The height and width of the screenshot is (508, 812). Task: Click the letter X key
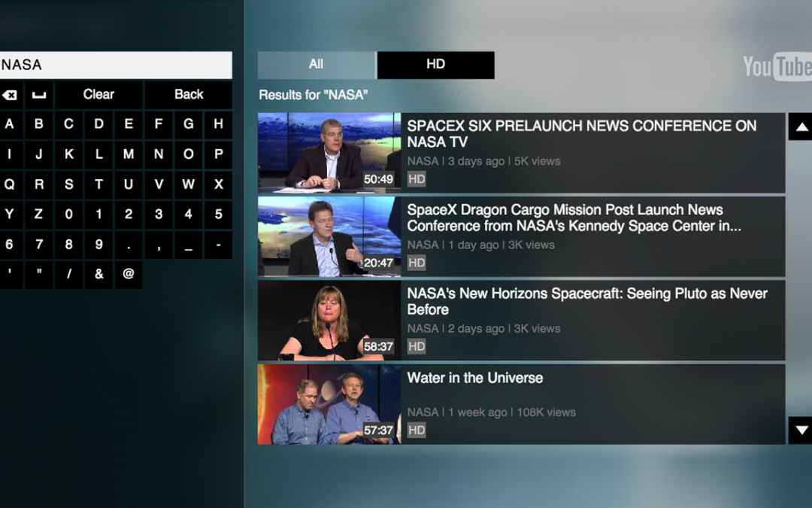pyautogui.click(x=219, y=184)
